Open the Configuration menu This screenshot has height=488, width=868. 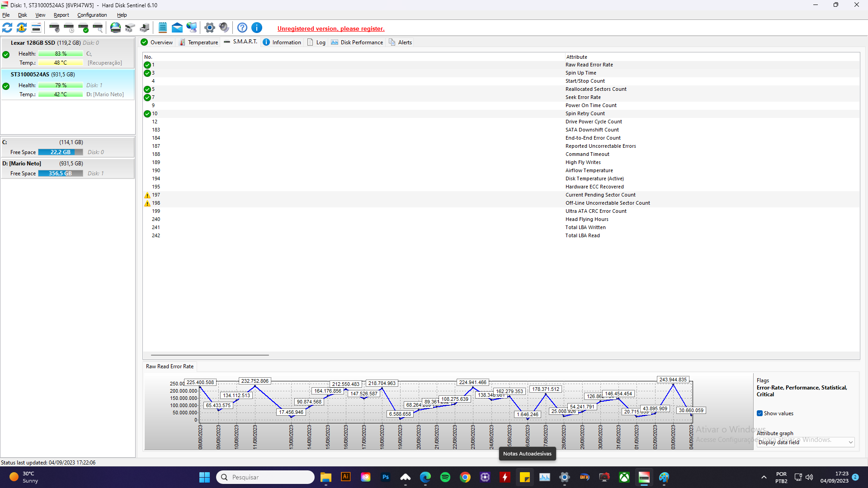(x=92, y=15)
